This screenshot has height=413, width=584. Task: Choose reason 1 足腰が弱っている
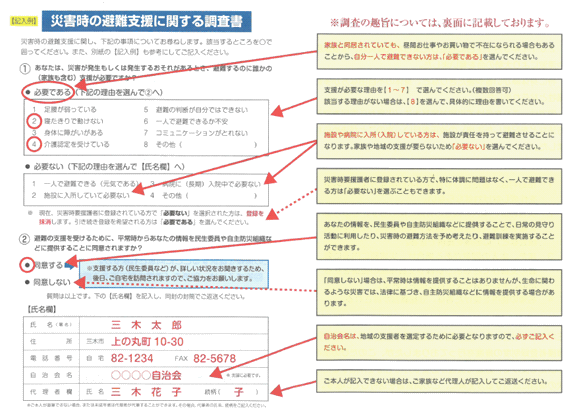64,109
